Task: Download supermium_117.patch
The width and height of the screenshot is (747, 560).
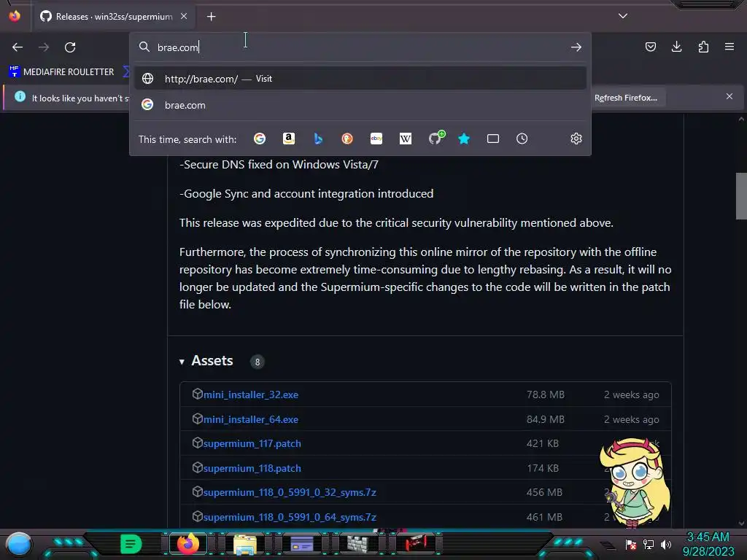Action: point(252,443)
